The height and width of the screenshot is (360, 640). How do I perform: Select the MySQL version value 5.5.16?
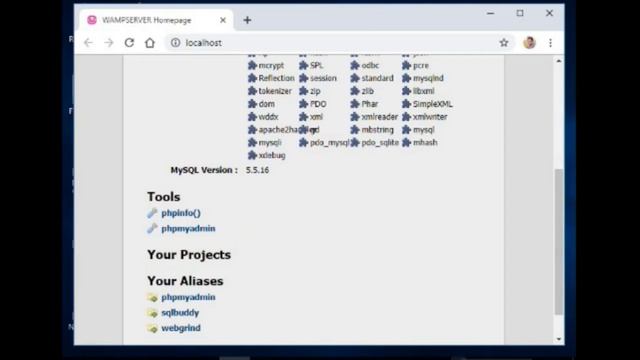point(257,170)
